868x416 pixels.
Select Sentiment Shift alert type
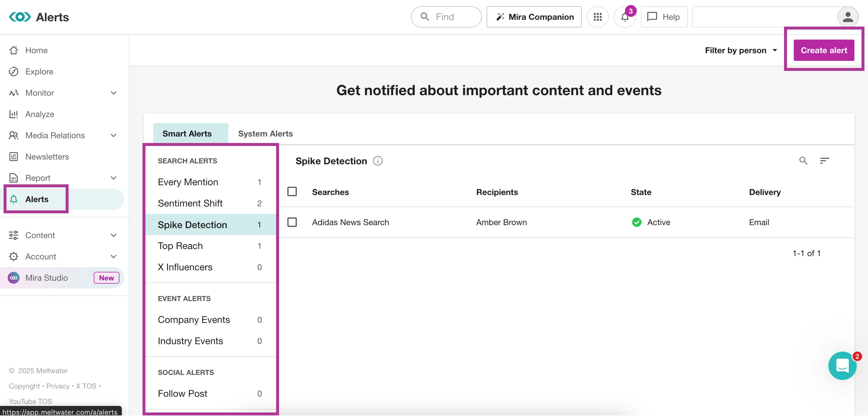[x=190, y=204]
